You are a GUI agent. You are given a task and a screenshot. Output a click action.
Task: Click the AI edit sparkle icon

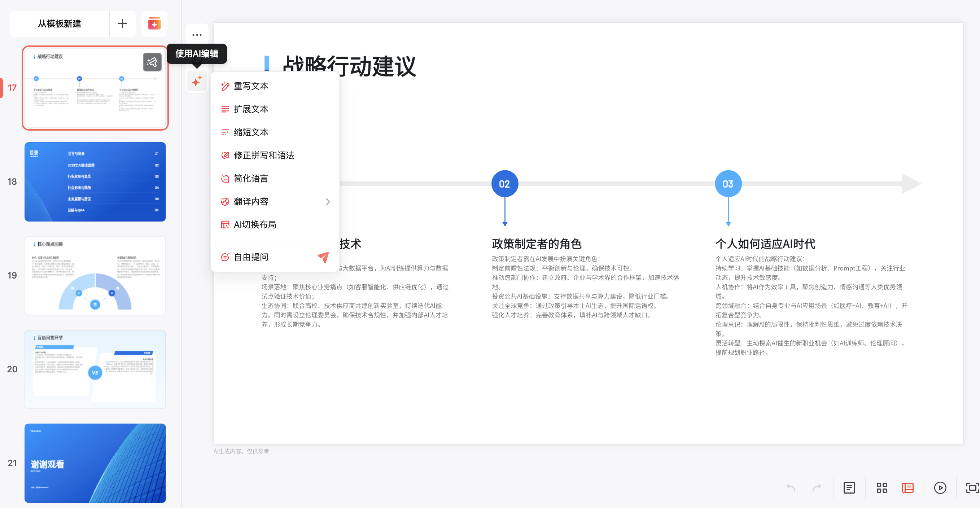point(197,81)
